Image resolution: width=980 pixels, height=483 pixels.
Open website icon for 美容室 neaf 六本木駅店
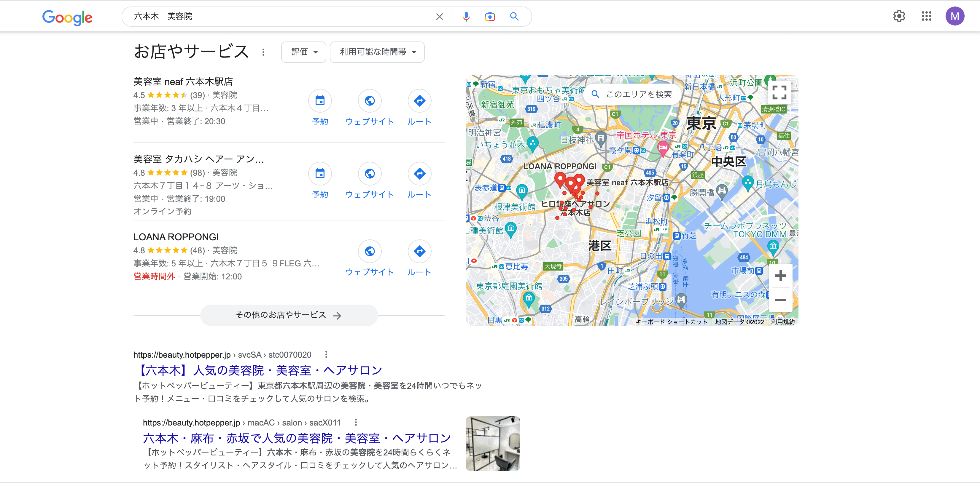click(x=370, y=101)
